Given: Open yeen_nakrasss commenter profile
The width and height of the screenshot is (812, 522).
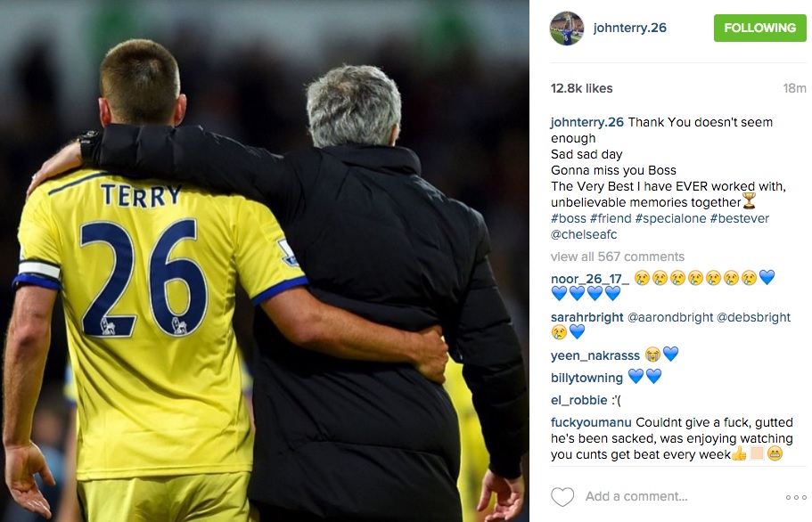Looking at the screenshot, I should [x=595, y=355].
